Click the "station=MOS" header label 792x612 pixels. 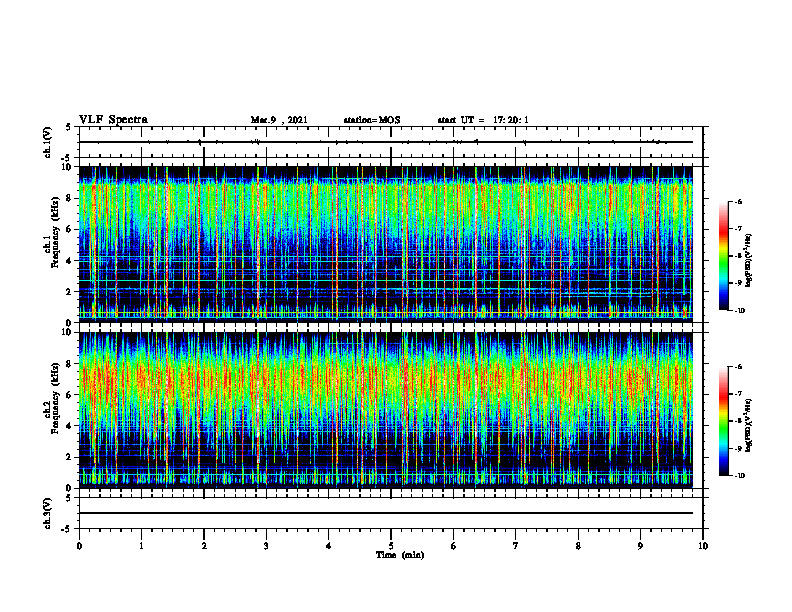coord(372,120)
